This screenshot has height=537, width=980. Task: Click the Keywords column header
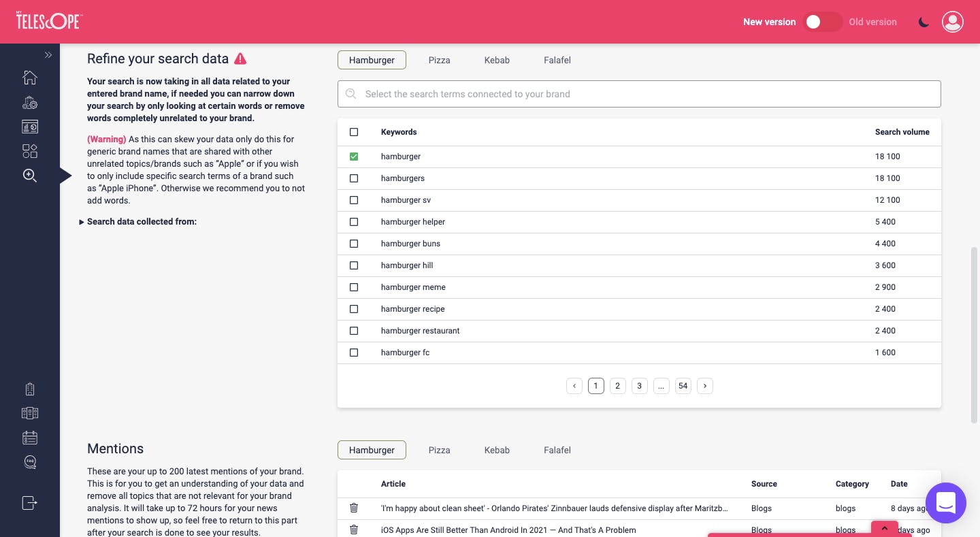click(x=399, y=132)
